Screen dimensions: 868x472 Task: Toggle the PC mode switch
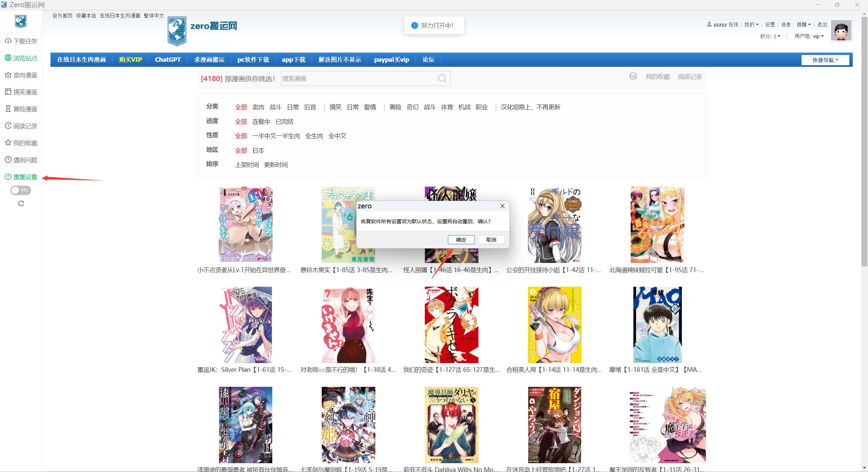pyautogui.click(x=21, y=190)
